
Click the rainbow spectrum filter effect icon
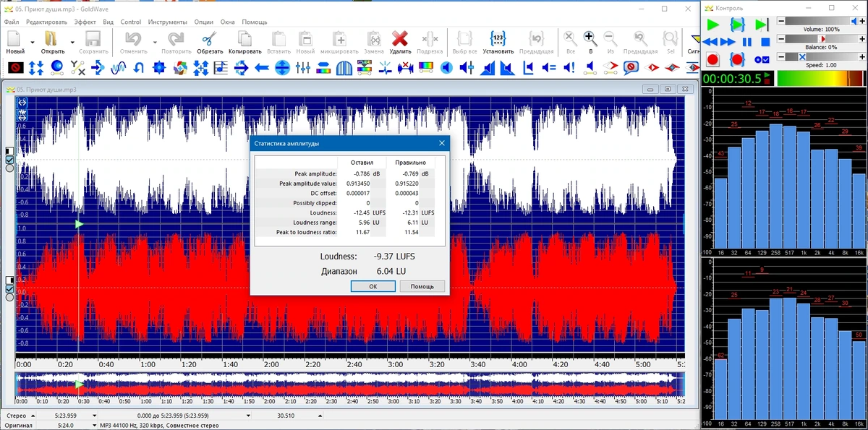coord(427,68)
